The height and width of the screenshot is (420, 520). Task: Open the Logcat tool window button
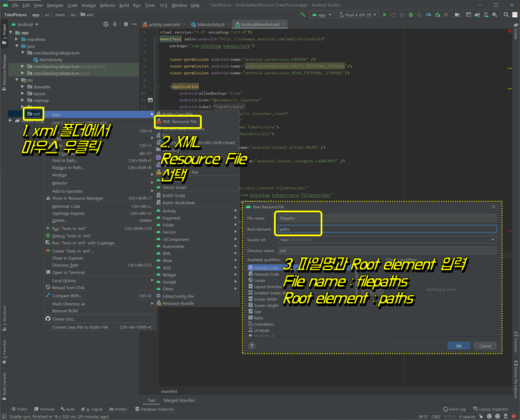click(x=92, y=409)
